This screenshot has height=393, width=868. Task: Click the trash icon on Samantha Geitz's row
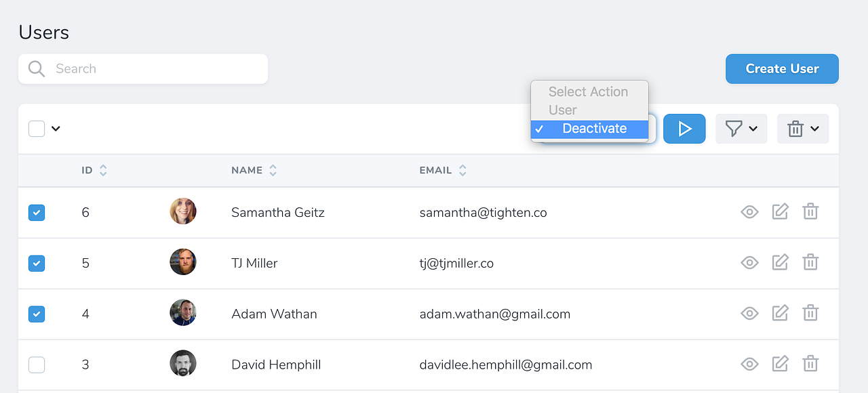pyautogui.click(x=810, y=211)
